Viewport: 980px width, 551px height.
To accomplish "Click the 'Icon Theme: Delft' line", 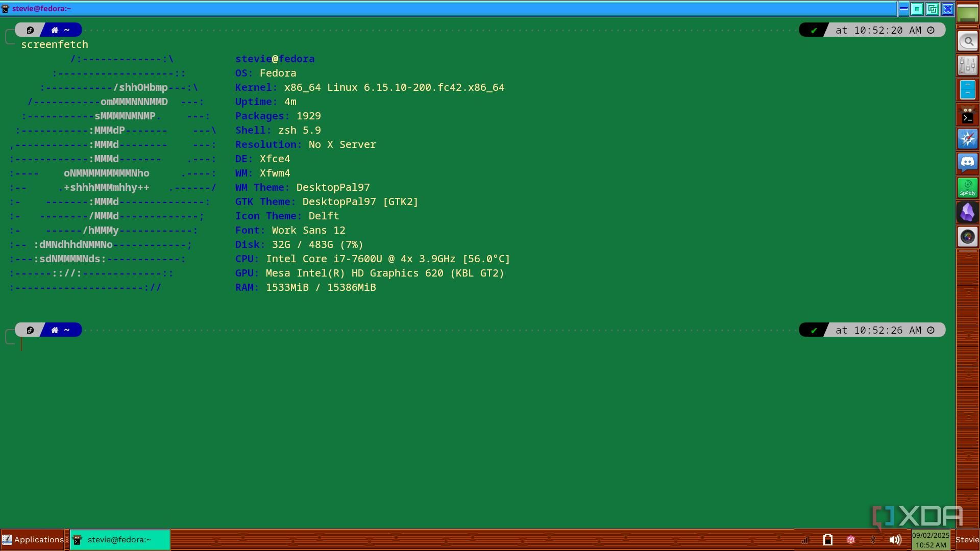I will pos(287,216).
